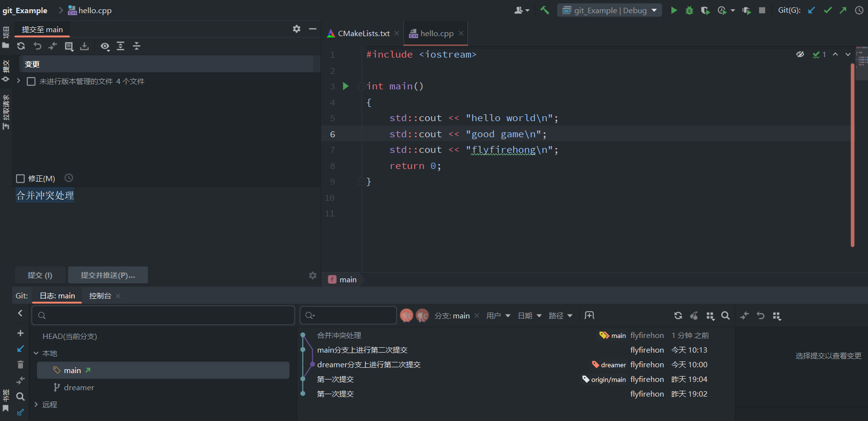
Task: Show diff icon in the commit toolbar
Action: [53, 46]
